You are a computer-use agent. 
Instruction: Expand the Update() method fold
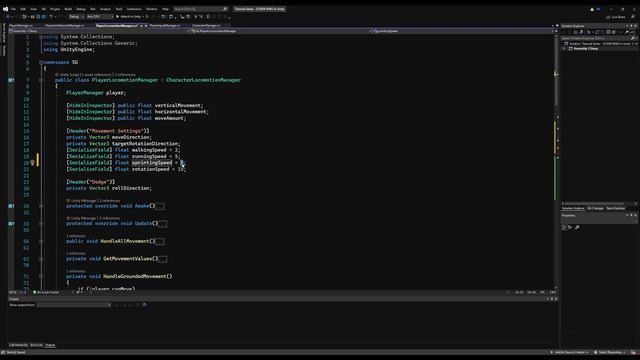point(41,224)
